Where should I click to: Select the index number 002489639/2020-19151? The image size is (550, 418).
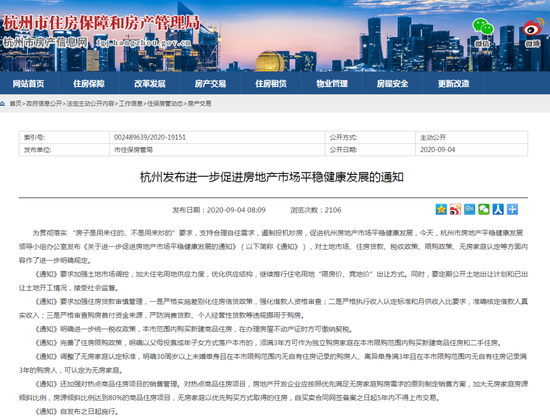pyautogui.click(x=150, y=137)
